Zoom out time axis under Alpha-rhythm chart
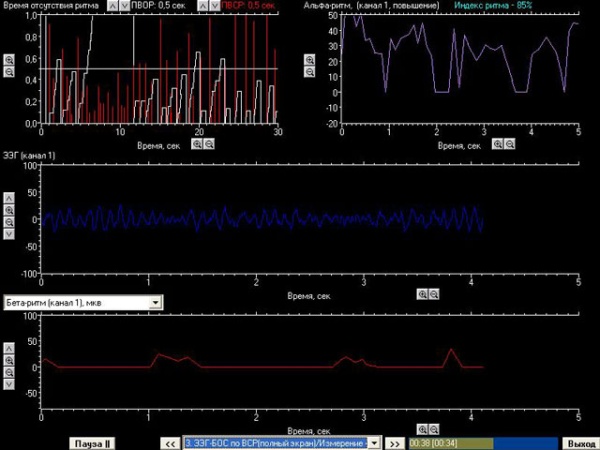The height and width of the screenshot is (450, 600). [510, 144]
